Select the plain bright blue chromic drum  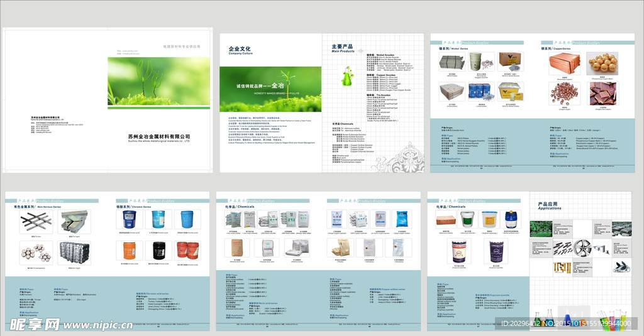187,219
